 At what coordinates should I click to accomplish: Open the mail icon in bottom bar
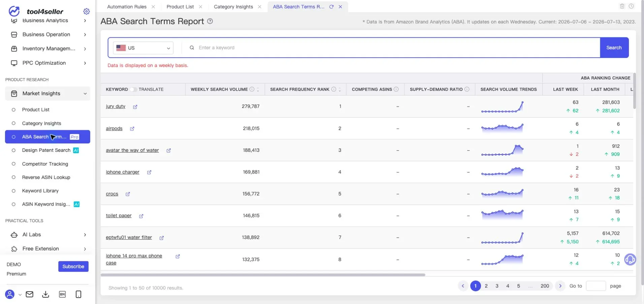30,294
